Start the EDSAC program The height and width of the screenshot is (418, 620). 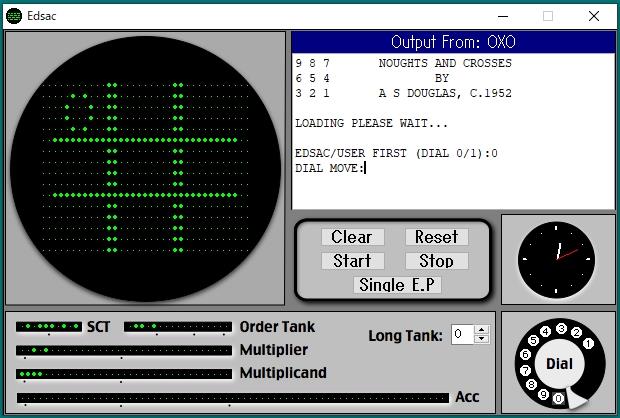(x=352, y=261)
